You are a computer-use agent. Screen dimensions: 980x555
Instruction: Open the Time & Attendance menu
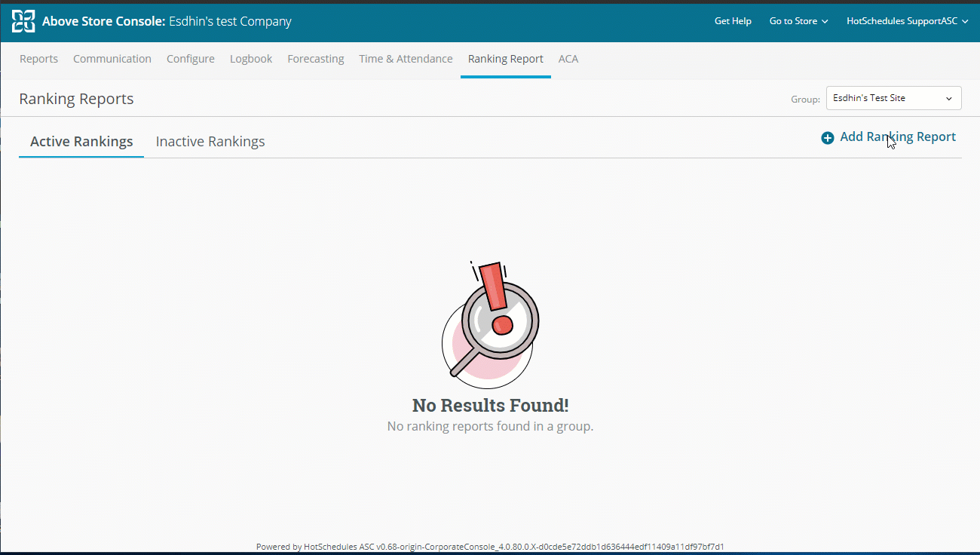point(406,59)
